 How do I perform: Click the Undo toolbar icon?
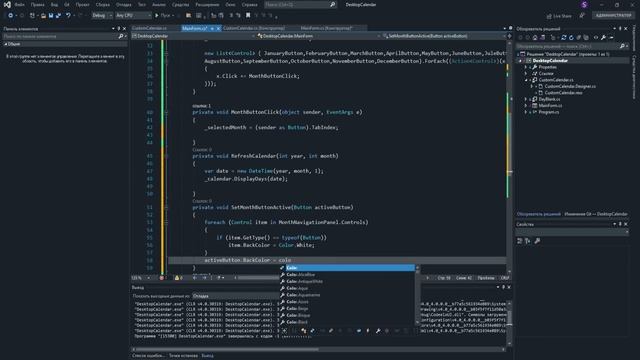[68, 16]
